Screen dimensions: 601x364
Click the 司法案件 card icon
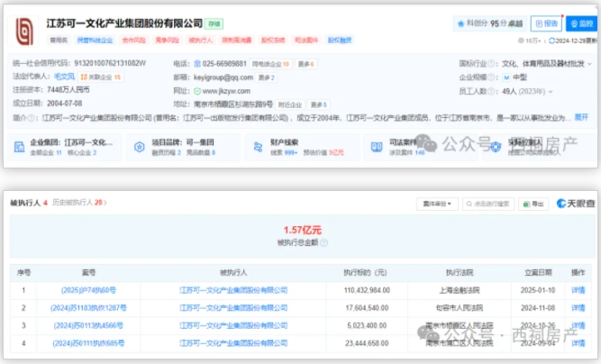point(374,146)
